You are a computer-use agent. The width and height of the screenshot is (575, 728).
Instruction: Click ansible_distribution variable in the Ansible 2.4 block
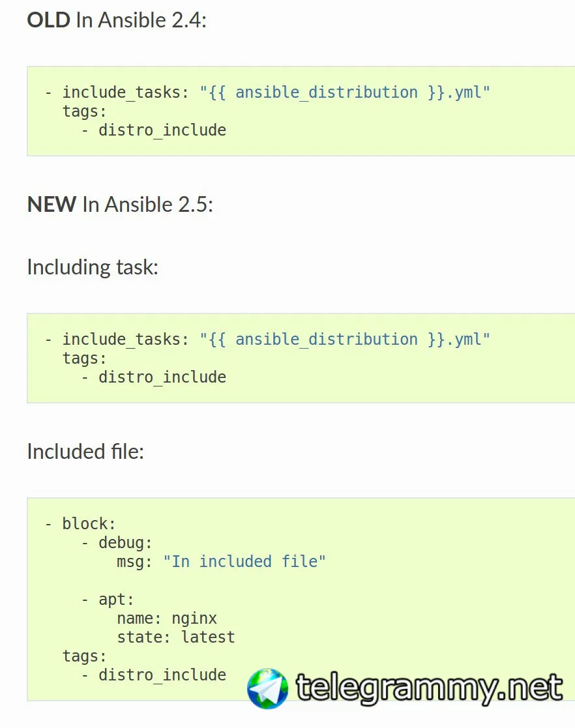click(x=326, y=93)
